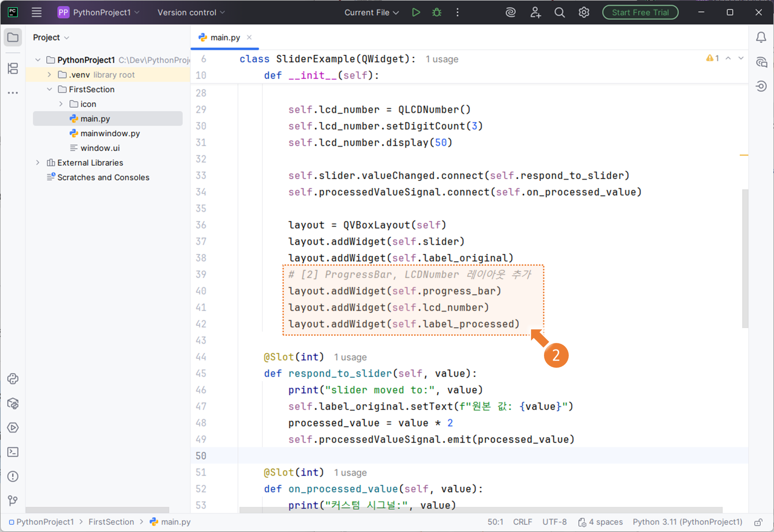The height and width of the screenshot is (532, 774).
Task: Open line:column 50:1 go-to-line widget
Action: (495, 522)
